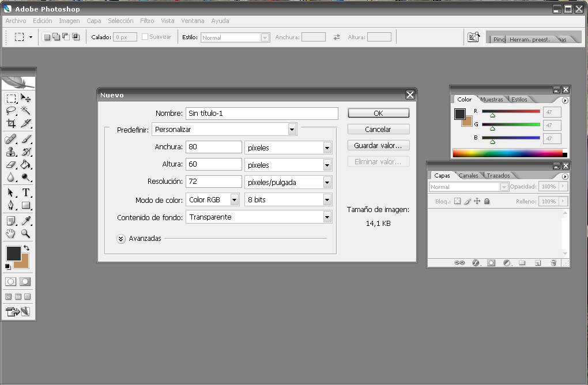Toggle lock image pixels in Capas
Viewport: 588px width, 385px height.
468,201
